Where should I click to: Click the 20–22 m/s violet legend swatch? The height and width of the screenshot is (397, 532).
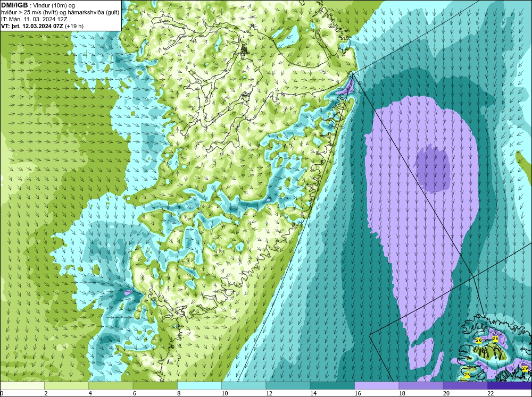pos(465,385)
